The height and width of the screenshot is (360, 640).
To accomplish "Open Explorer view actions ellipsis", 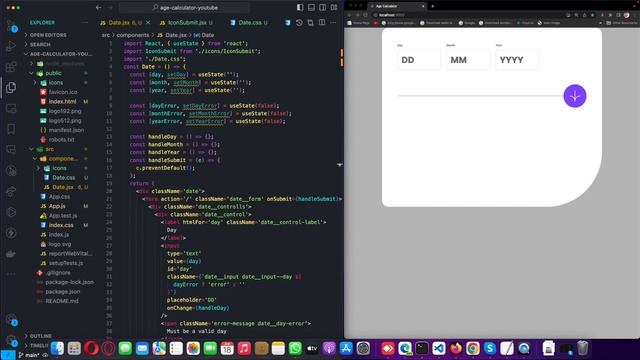I will 84,22.
